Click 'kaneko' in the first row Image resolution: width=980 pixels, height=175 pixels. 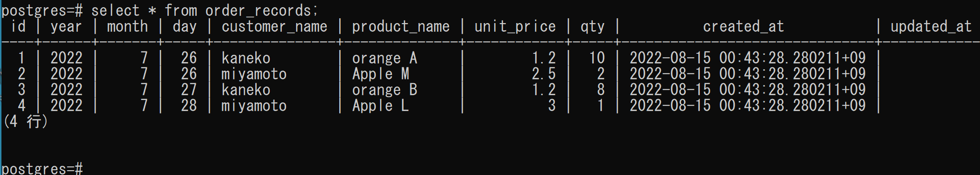[x=246, y=58]
